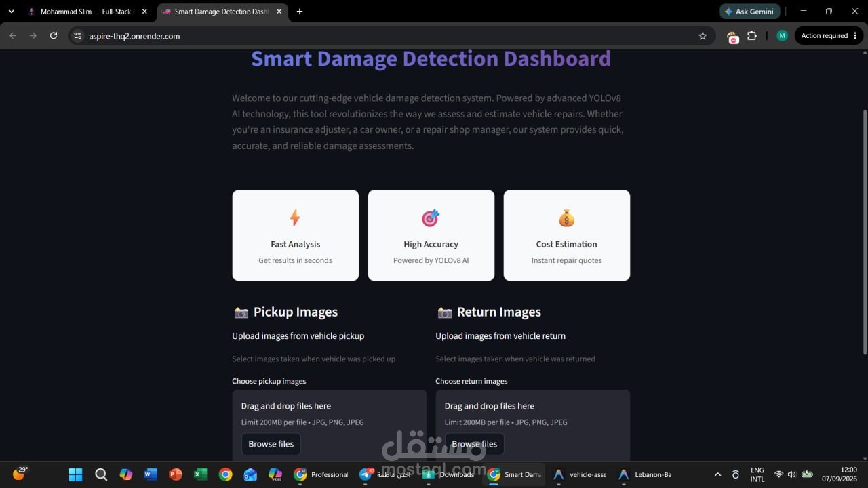Open the Chrome extensions puzzle icon
The height and width of the screenshot is (488, 868).
pyautogui.click(x=751, y=36)
